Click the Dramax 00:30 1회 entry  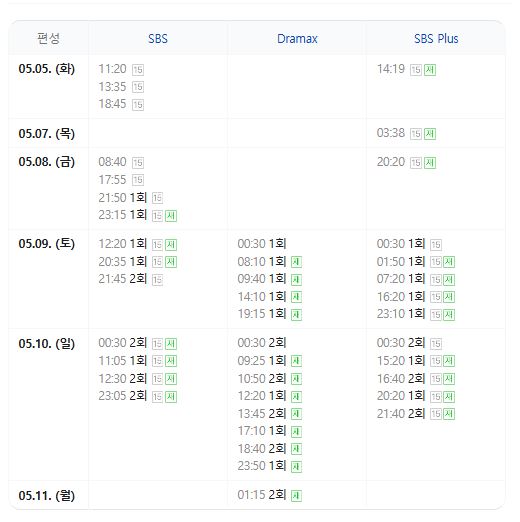coord(262,243)
